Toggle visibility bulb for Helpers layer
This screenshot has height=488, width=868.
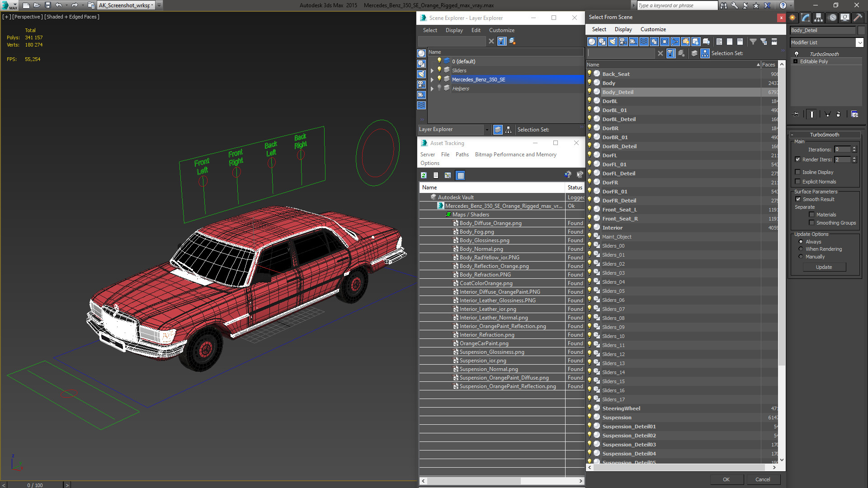tap(439, 88)
